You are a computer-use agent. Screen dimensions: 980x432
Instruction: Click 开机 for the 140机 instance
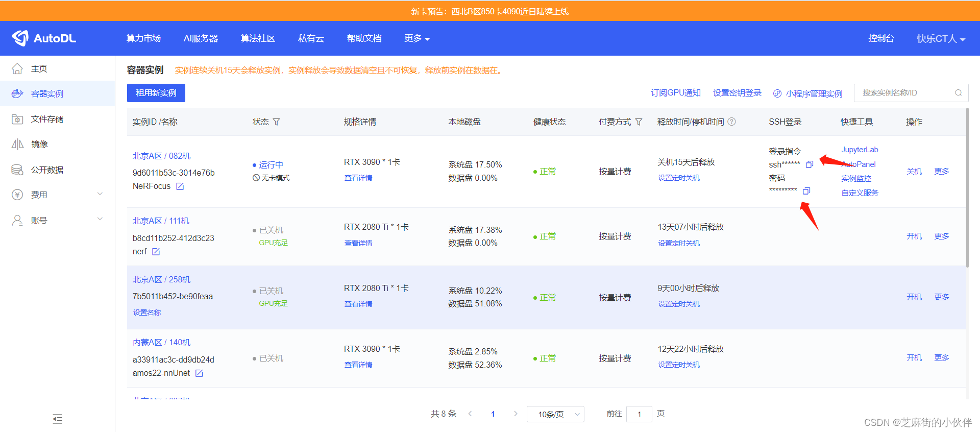[914, 357]
